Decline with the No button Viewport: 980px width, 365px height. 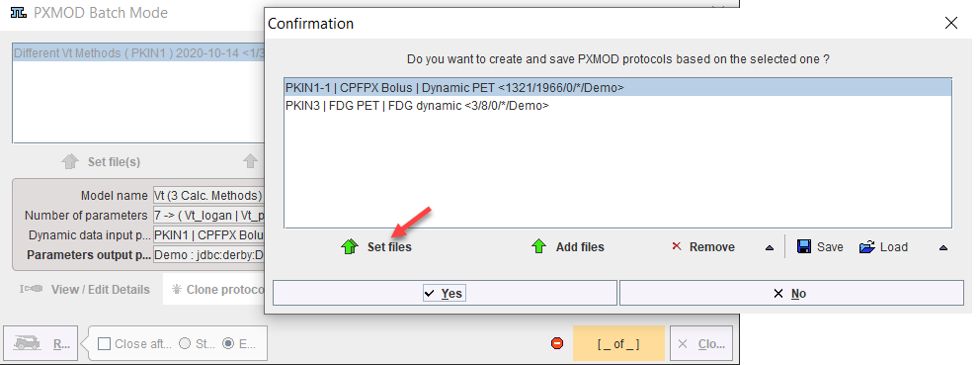pos(791,293)
